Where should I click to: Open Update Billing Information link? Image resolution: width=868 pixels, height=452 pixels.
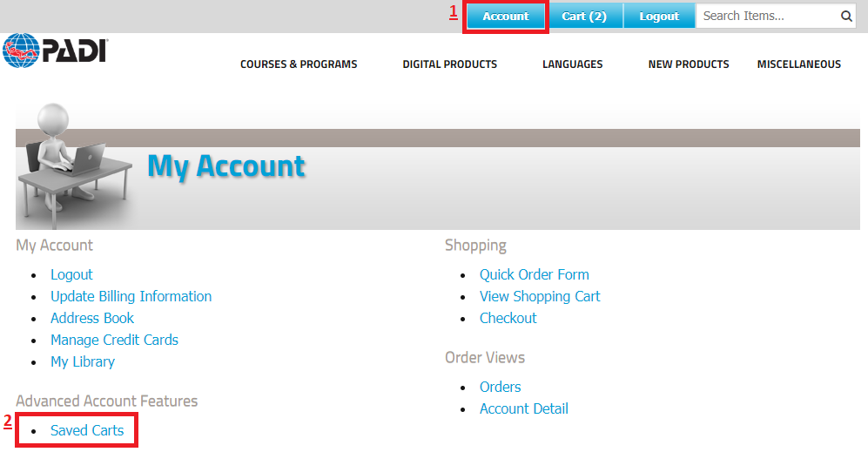tap(131, 296)
